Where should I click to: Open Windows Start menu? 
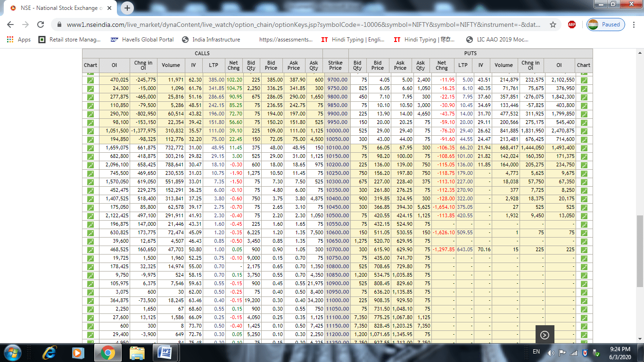click(x=12, y=353)
